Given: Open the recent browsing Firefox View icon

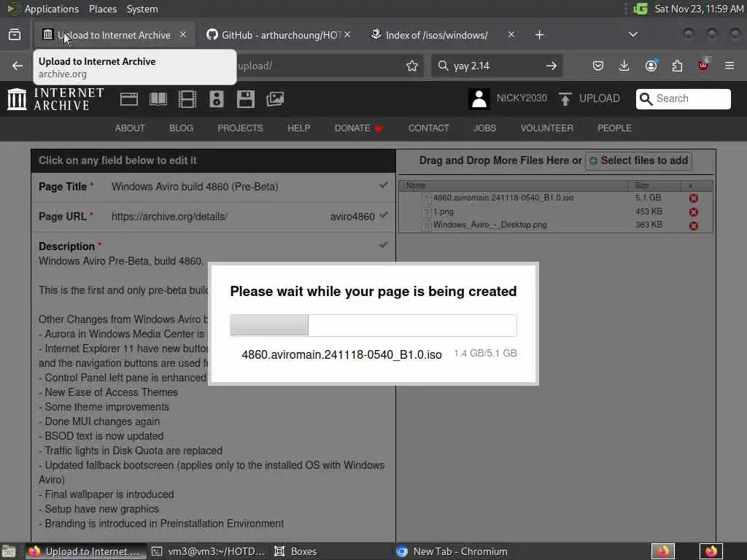Looking at the screenshot, I should [x=15, y=34].
